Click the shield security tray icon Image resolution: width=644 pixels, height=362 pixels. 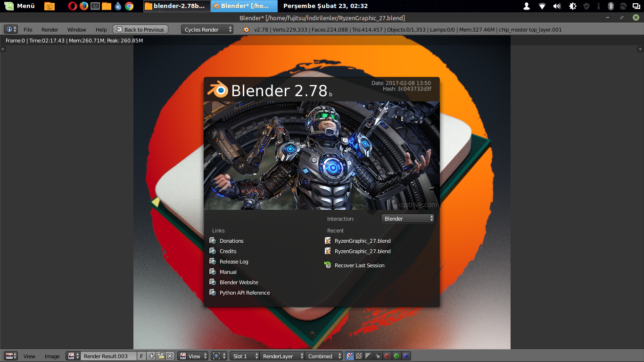[x=586, y=6]
